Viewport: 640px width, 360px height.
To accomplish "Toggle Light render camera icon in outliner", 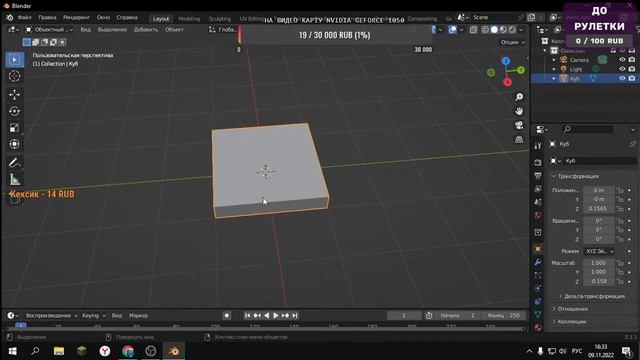I will click(632, 69).
